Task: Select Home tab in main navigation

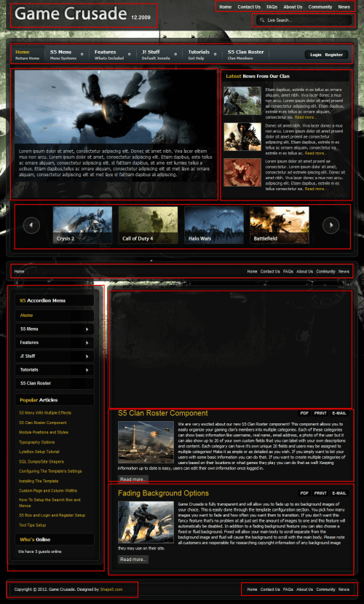Action: (28, 55)
